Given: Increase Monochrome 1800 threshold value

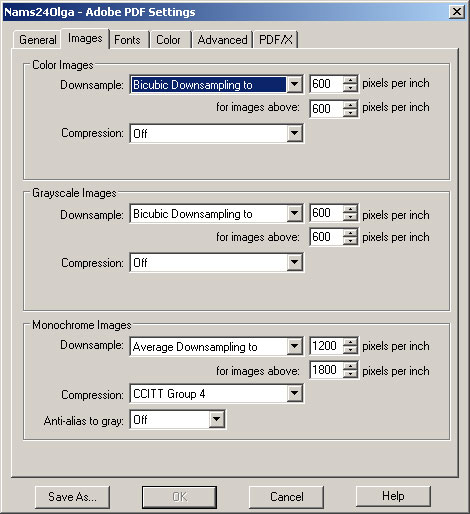Looking at the screenshot, I should pyautogui.click(x=350, y=366).
